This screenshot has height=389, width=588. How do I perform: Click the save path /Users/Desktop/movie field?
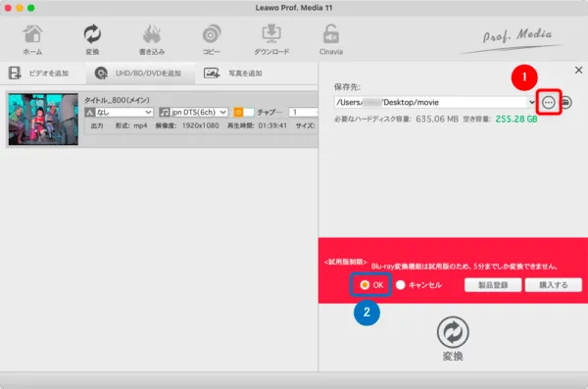coord(431,103)
